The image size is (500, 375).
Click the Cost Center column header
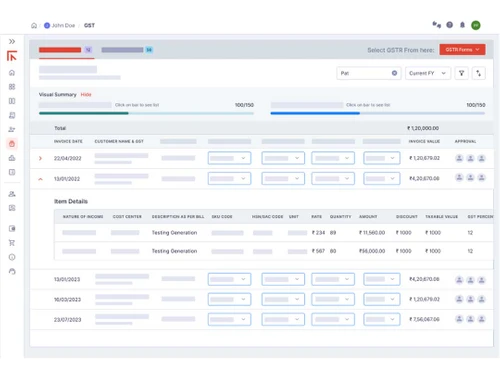[x=127, y=217]
